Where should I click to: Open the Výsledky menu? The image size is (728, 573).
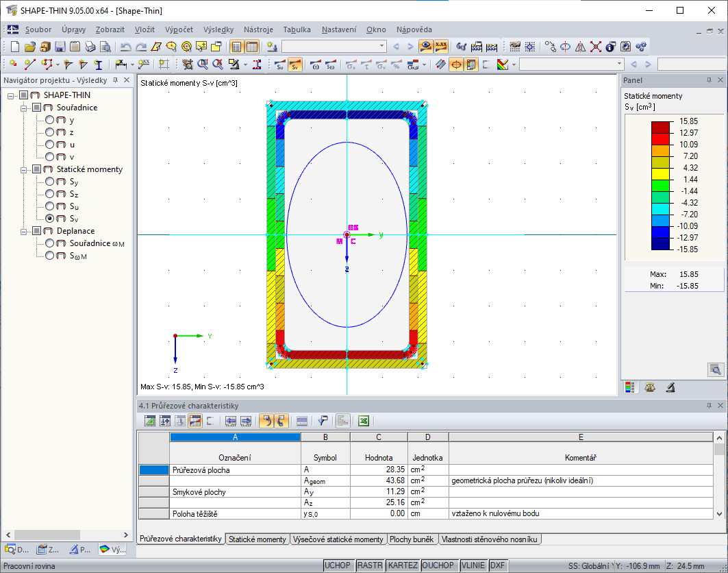point(218,29)
